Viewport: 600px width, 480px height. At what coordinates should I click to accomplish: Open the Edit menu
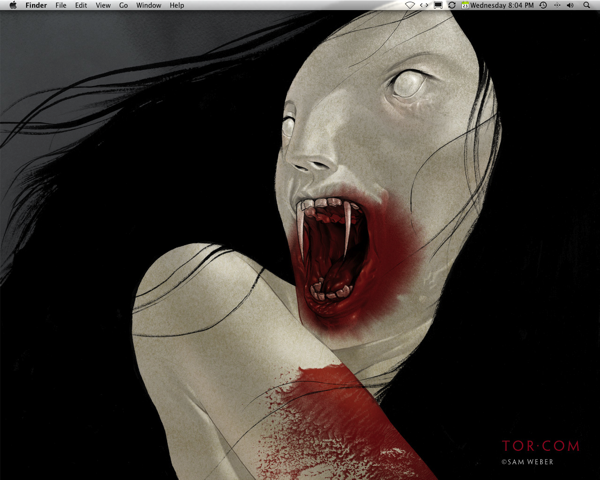click(x=81, y=5)
